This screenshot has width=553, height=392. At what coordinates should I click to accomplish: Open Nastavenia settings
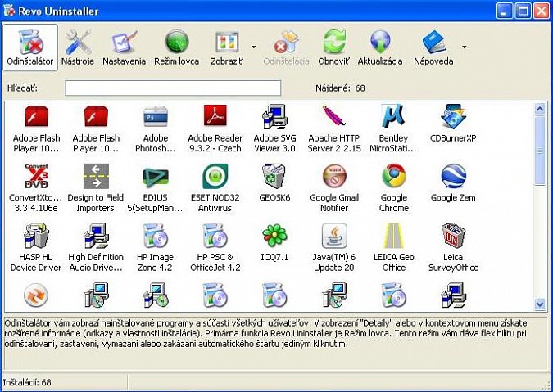tap(125, 47)
